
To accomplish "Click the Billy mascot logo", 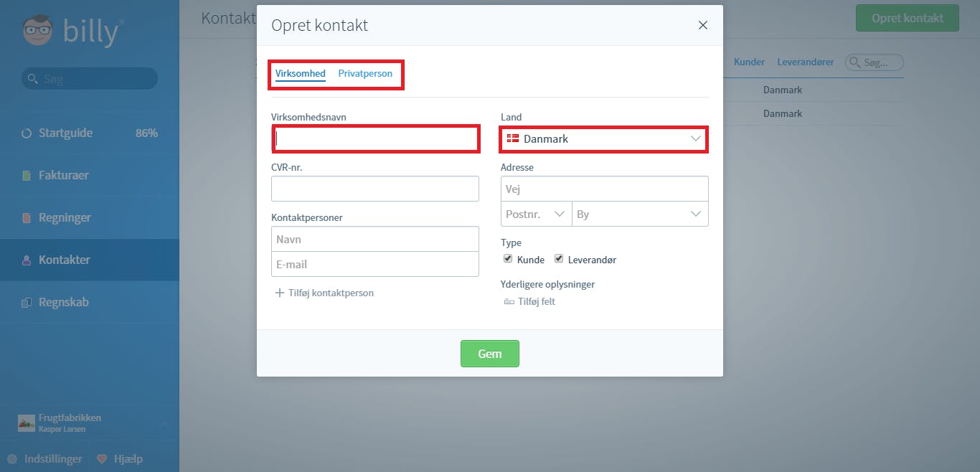I will (37, 30).
